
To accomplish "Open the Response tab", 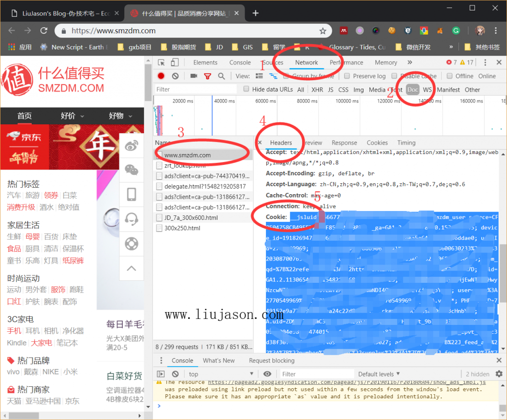I will tap(345, 143).
